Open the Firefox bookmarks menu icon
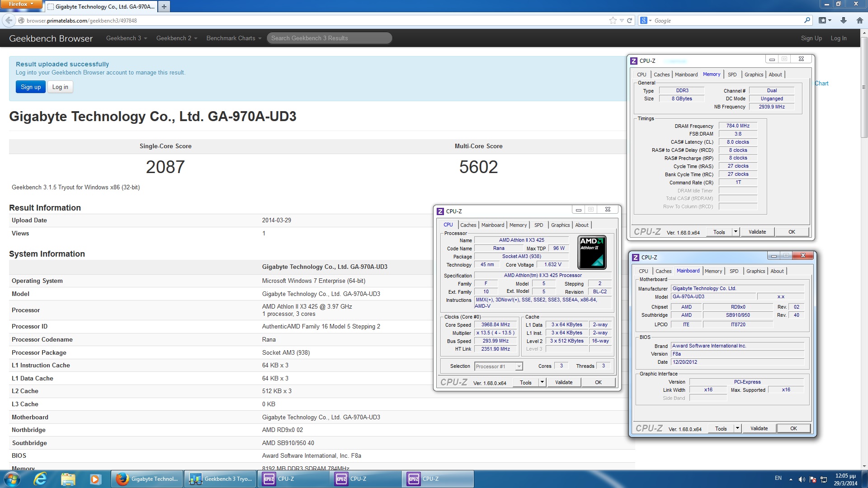Image resolution: width=868 pixels, height=488 pixels. point(825,20)
